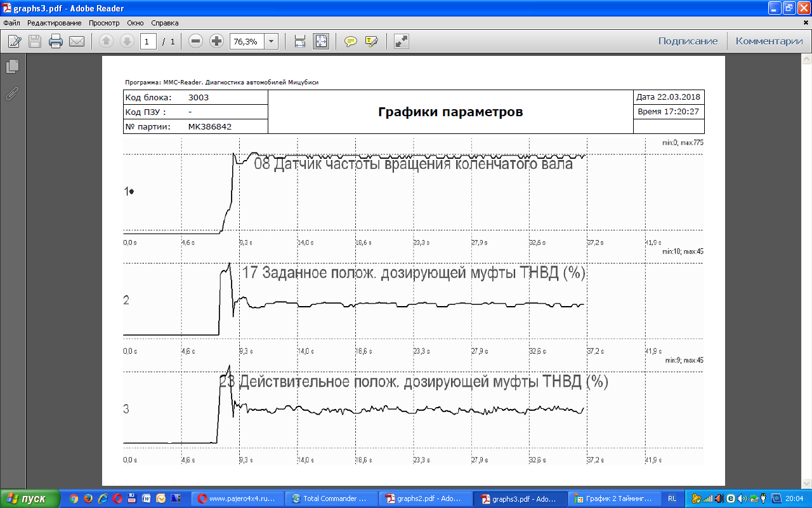
Task: Toggle fit one full page view
Action: (x=321, y=41)
